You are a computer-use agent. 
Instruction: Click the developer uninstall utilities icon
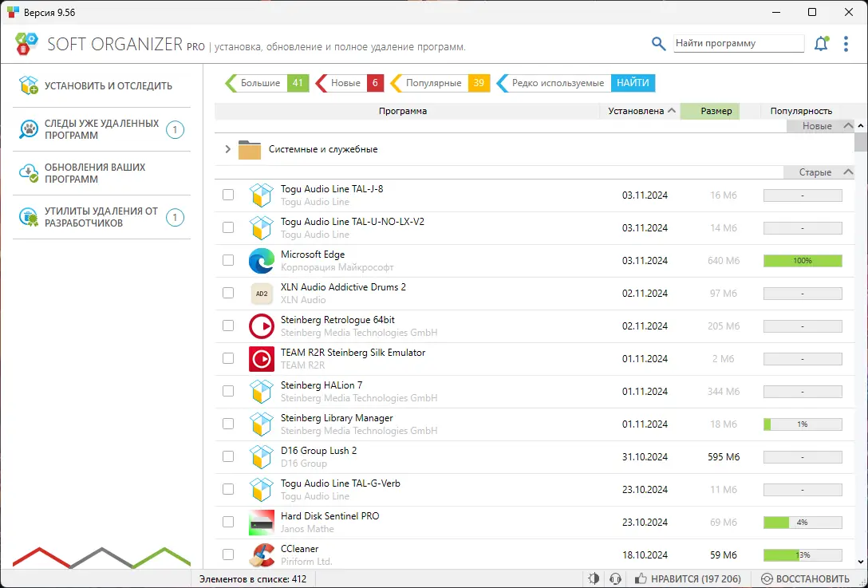click(28, 217)
